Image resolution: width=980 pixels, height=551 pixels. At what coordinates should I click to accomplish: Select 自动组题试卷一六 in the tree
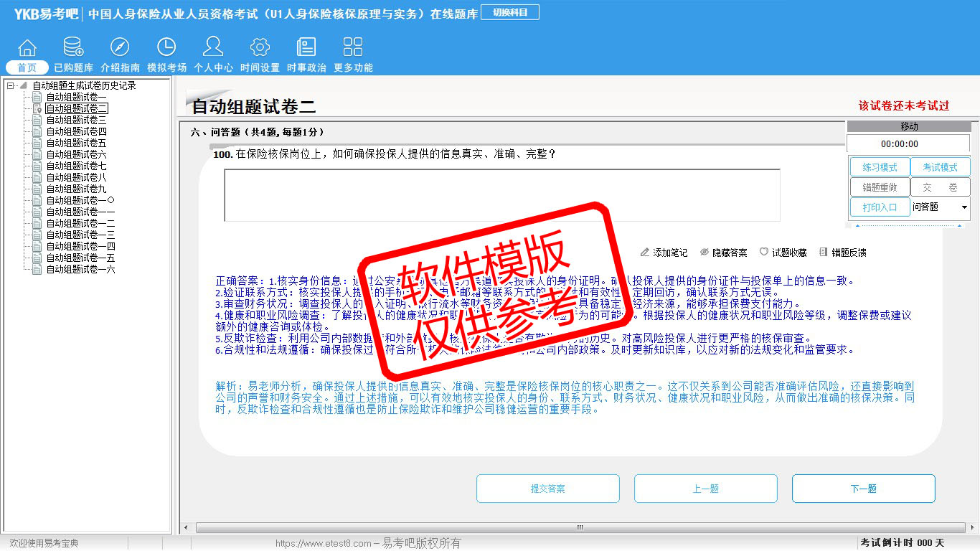(x=80, y=269)
